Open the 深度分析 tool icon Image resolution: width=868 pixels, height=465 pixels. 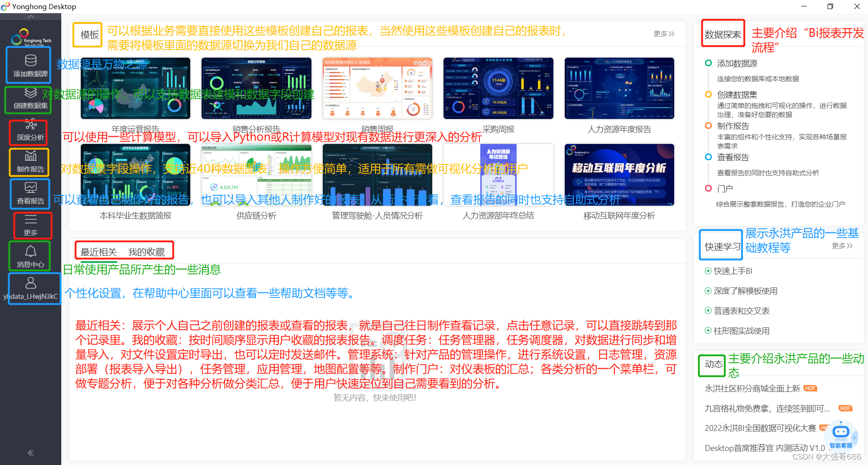pos(28,132)
